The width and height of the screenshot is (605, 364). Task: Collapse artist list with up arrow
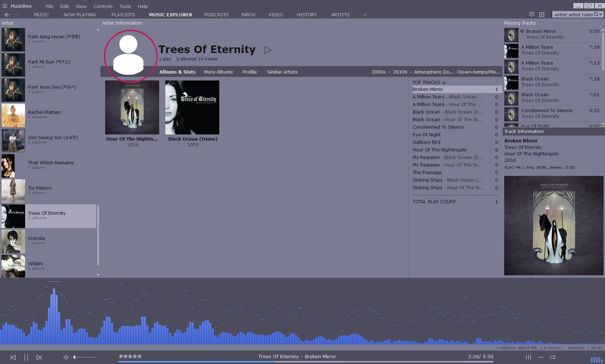[x=98, y=29]
